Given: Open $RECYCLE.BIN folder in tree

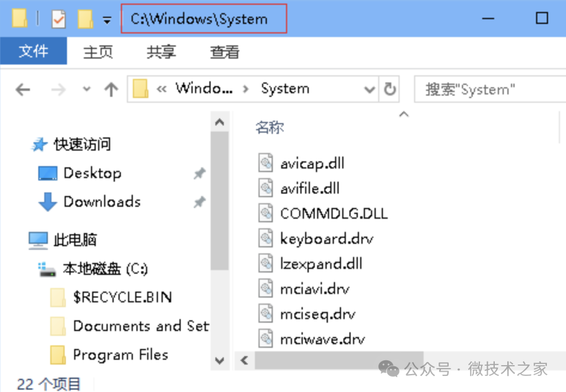Looking at the screenshot, I should [123, 297].
